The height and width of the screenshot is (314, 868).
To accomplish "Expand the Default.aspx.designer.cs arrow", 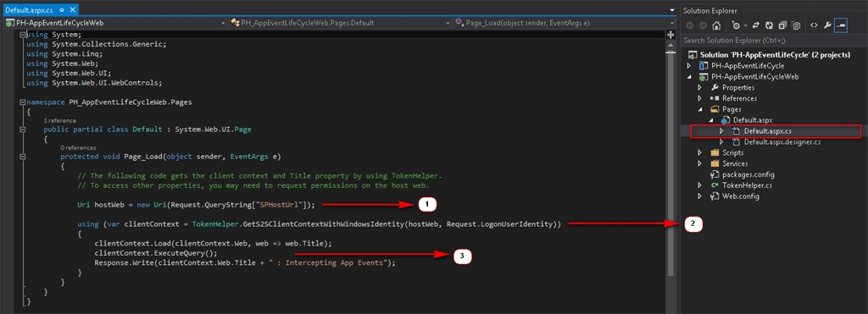I will point(722,142).
